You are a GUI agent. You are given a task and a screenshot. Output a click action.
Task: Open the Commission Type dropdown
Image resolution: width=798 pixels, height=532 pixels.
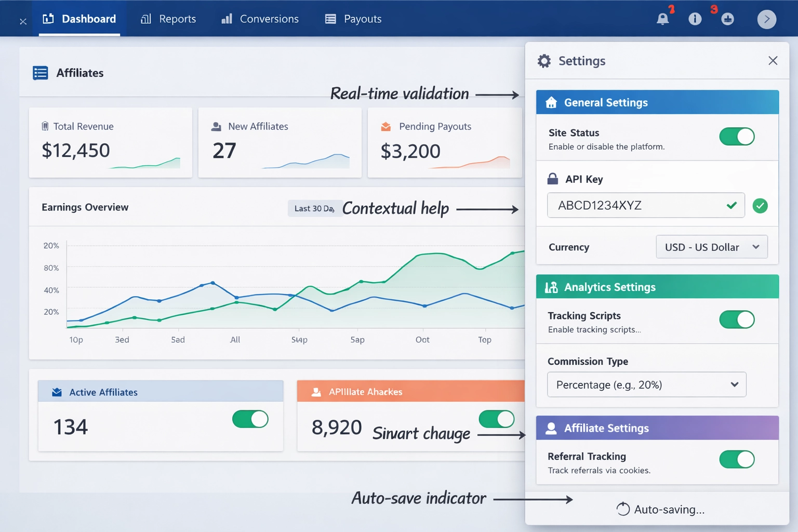point(646,384)
